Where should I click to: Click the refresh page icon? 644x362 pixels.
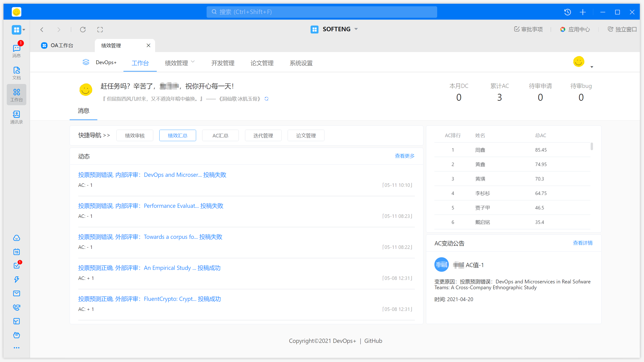(x=83, y=30)
